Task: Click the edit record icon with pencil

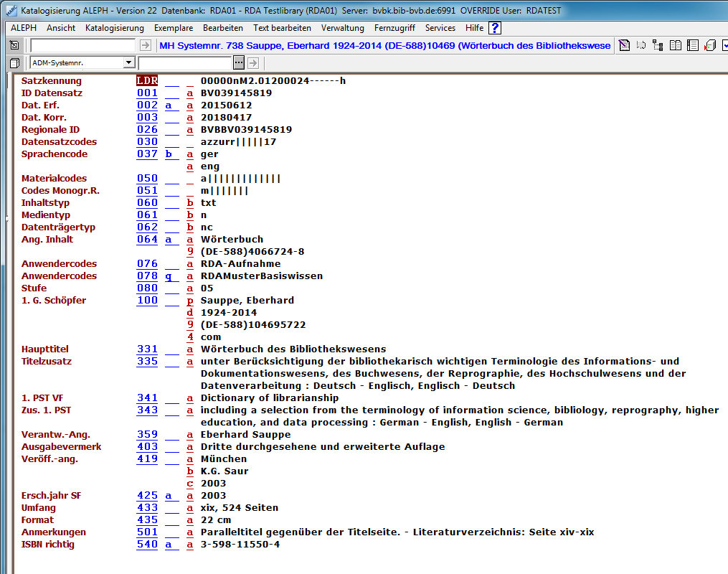Action: point(625,45)
